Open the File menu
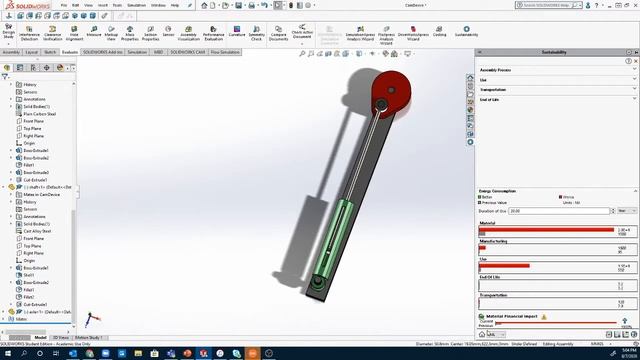640x360 pixels. [x=64, y=5]
